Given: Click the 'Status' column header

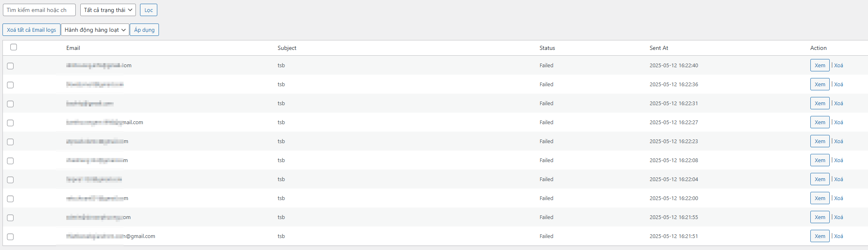Looking at the screenshot, I should (x=547, y=48).
